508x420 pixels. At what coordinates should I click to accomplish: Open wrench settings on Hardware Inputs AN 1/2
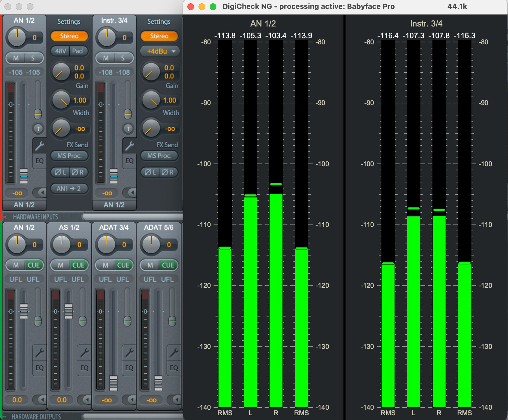39,146
